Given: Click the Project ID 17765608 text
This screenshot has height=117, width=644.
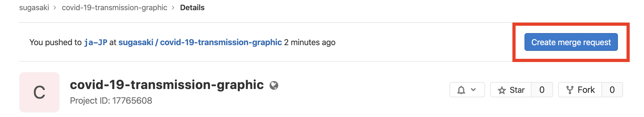Looking at the screenshot, I should pyautogui.click(x=111, y=100).
